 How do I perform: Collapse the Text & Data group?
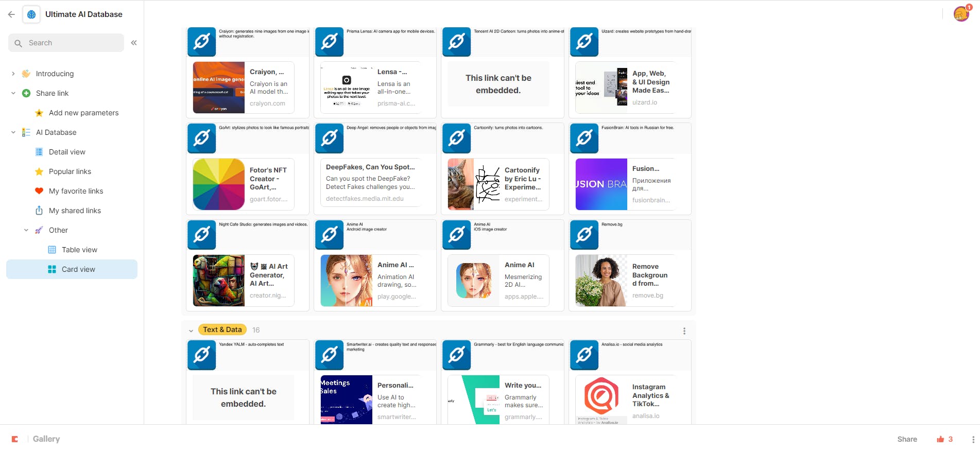pos(191,331)
